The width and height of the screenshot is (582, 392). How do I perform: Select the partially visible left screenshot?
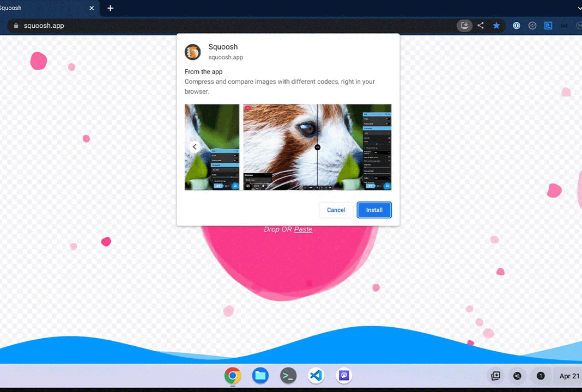pyautogui.click(x=212, y=147)
